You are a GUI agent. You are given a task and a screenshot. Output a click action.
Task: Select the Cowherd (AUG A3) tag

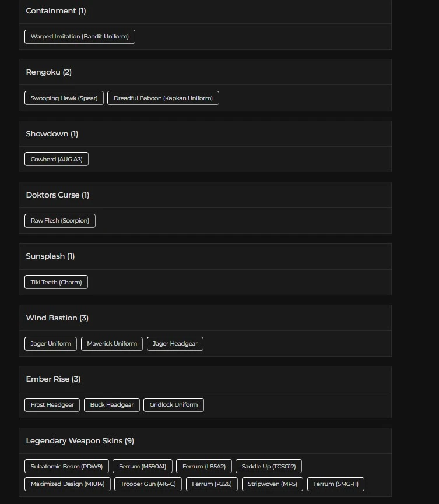[x=57, y=160]
